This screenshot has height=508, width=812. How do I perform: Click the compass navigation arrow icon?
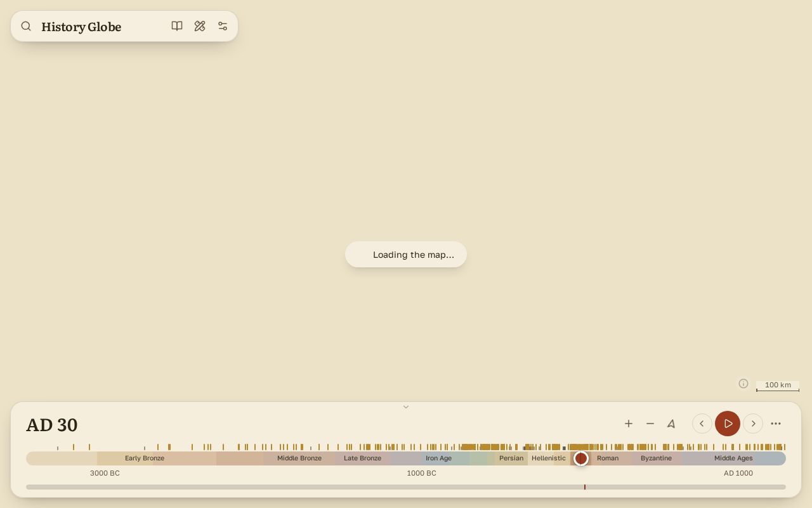(671, 424)
